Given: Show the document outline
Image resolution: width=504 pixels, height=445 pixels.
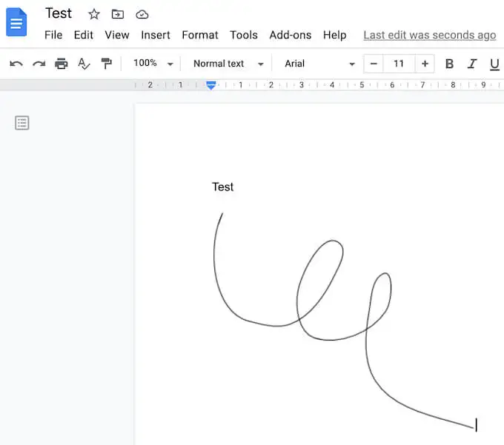Looking at the screenshot, I should point(21,123).
